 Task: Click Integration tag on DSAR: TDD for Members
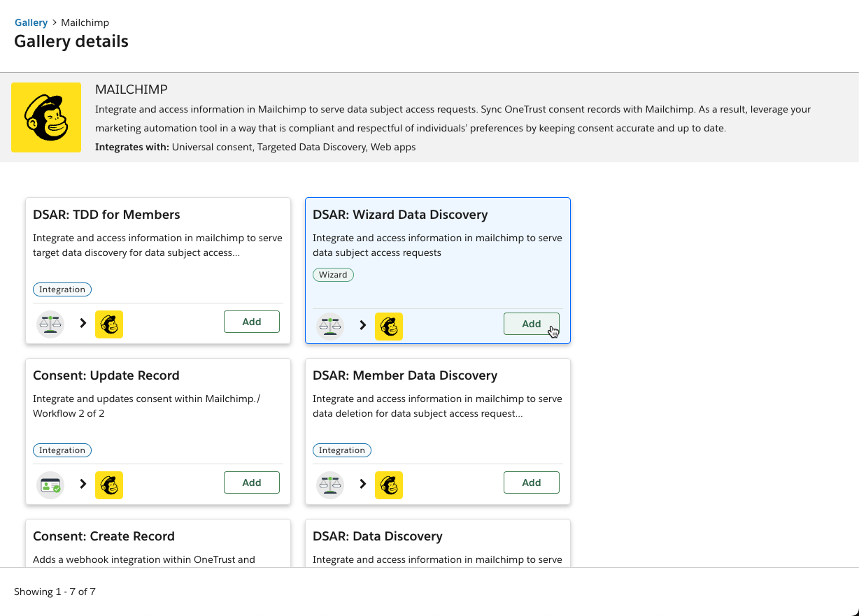pyautogui.click(x=62, y=289)
